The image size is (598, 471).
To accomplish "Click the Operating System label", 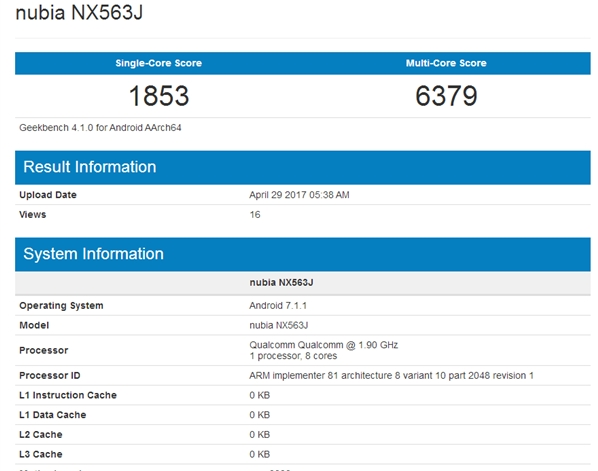I will point(61,306).
